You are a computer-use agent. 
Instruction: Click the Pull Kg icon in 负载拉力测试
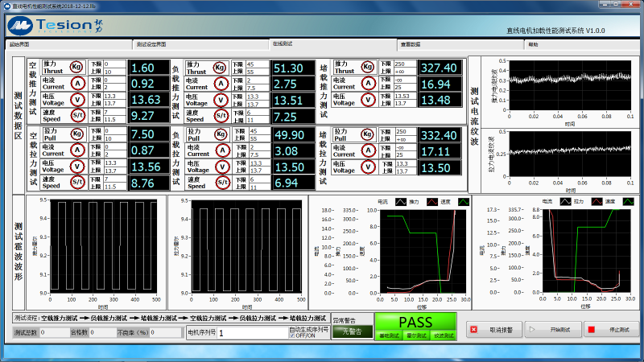point(219,134)
